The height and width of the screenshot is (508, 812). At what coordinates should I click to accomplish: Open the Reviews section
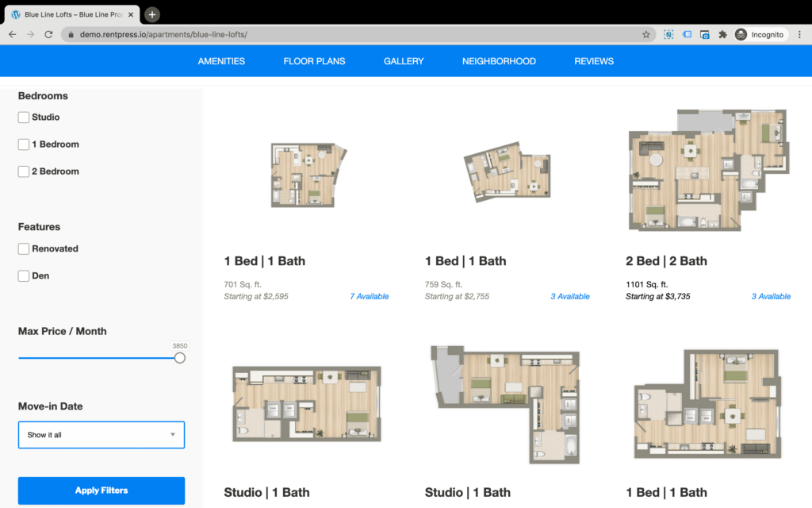[594, 61]
